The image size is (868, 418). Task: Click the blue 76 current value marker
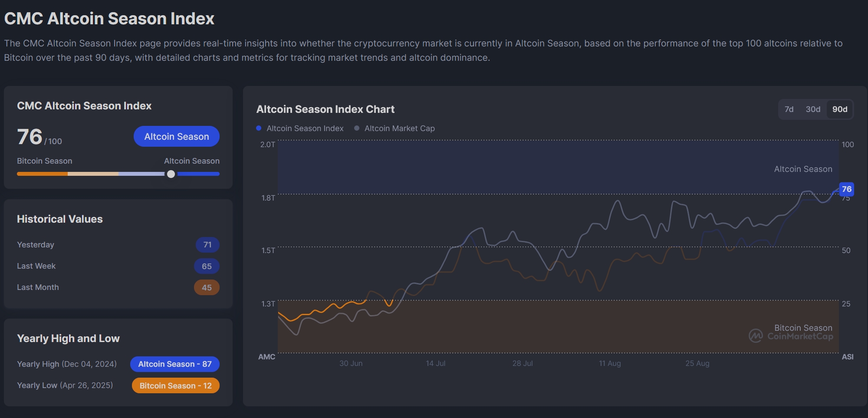tap(846, 189)
